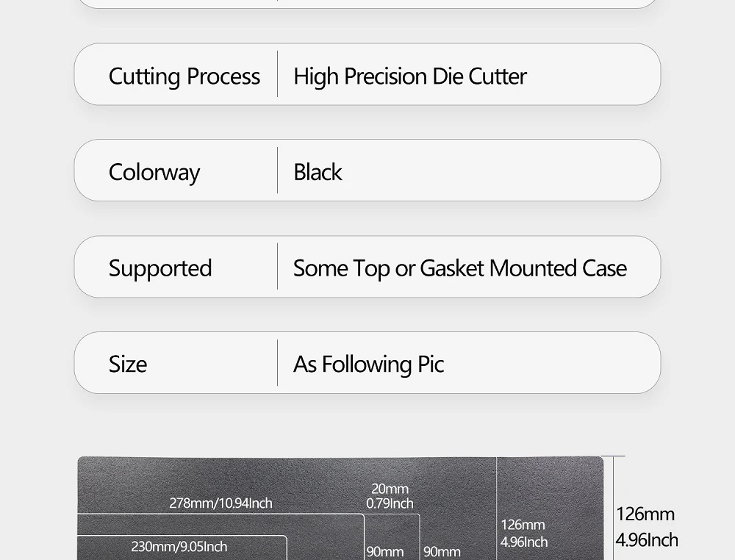
Task: Click Some Top or Gasket Mounted Case text
Action: point(459,268)
